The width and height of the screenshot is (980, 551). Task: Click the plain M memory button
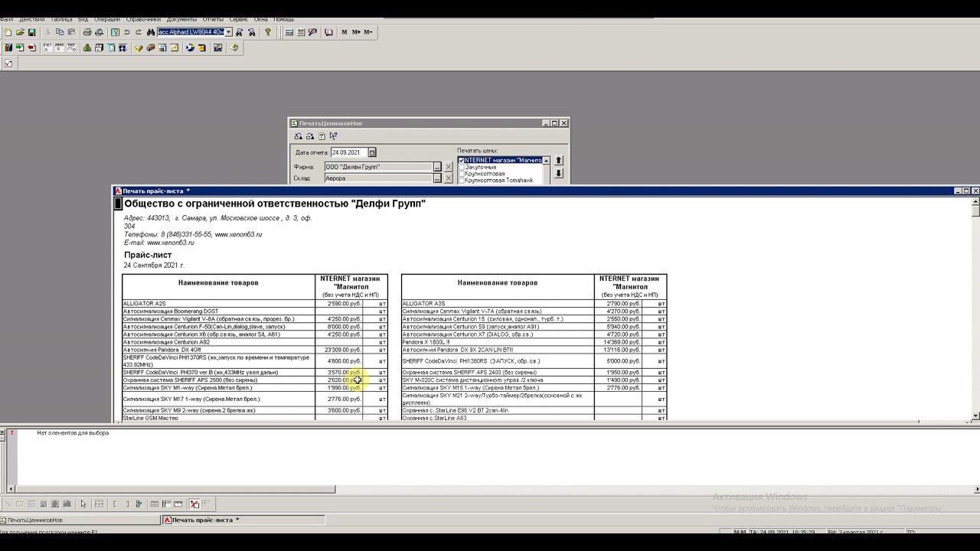coord(345,32)
